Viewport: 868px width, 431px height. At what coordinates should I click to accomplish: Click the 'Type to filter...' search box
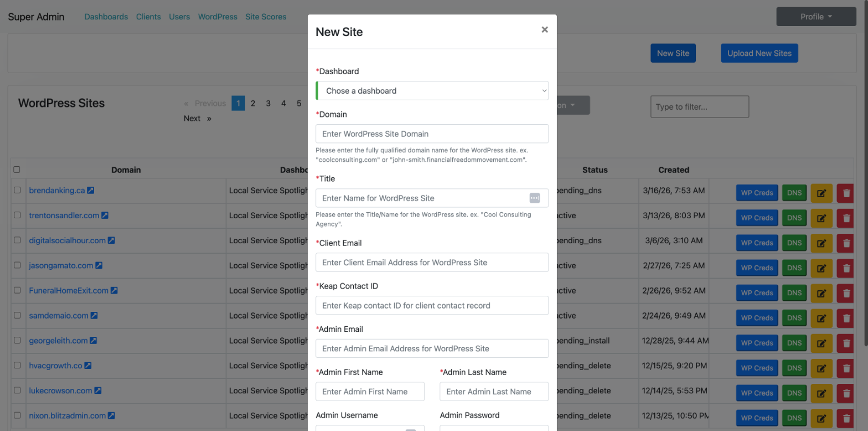coord(700,106)
